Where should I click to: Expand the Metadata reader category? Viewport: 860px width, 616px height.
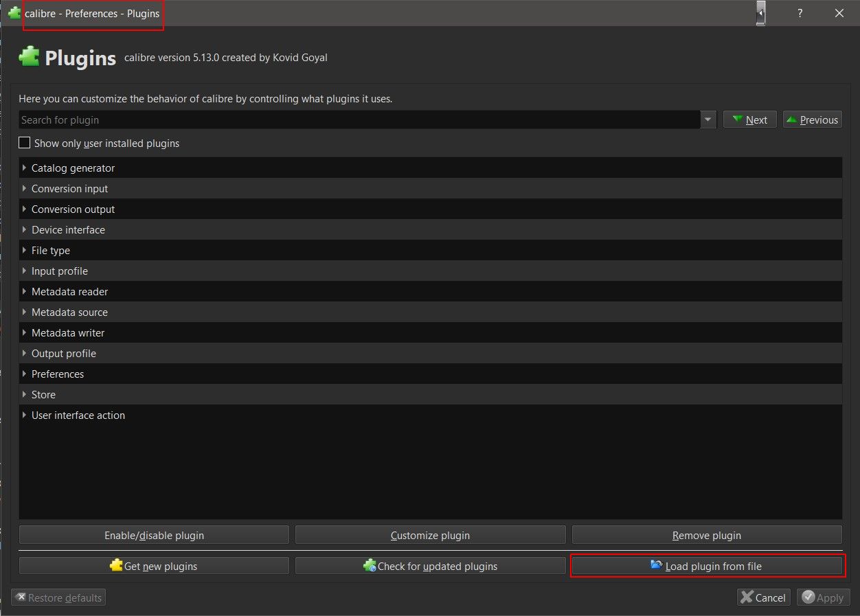(25, 291)
